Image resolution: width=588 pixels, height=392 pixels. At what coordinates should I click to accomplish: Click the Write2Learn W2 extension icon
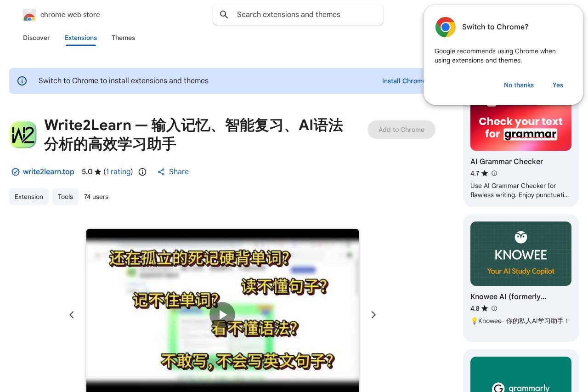tap(23, 135)
